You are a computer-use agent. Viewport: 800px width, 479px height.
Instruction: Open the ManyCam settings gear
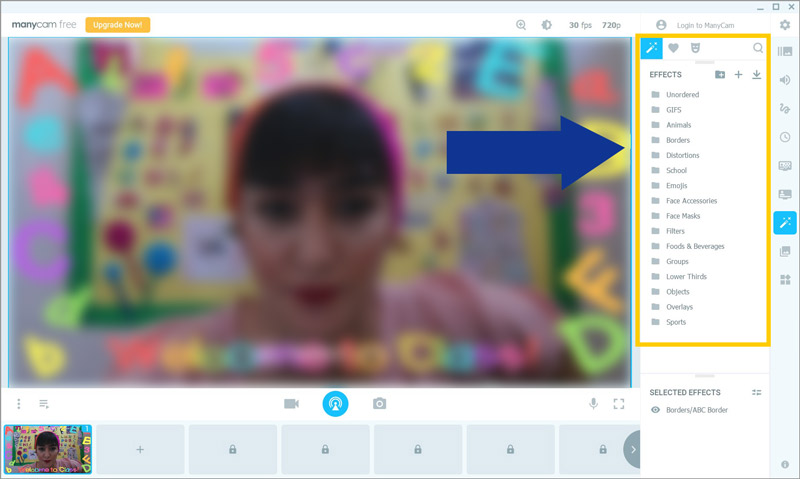coord(785,24)
